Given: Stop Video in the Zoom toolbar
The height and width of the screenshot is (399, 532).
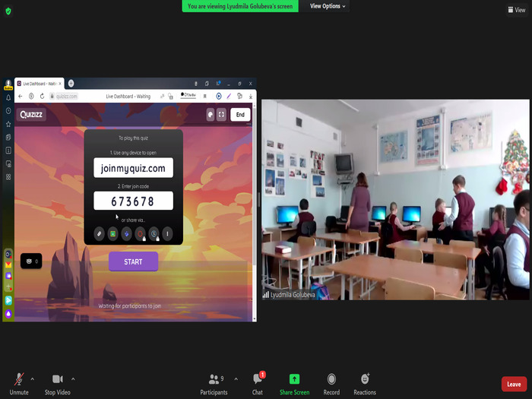Looking at the screenshot, I should (57, 384).
